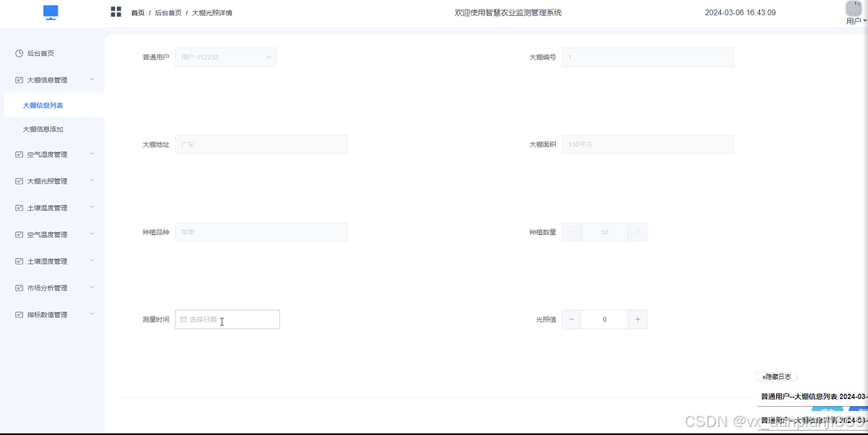Click the 测量时间 date picker field
This screenshot has height=435, width=868.
(227, 319)
